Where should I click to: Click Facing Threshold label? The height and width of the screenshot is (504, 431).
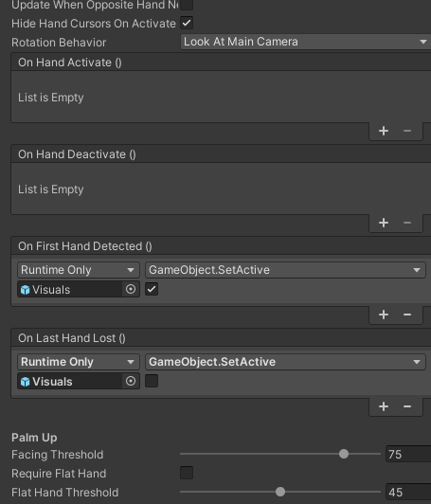coord(57,455)
